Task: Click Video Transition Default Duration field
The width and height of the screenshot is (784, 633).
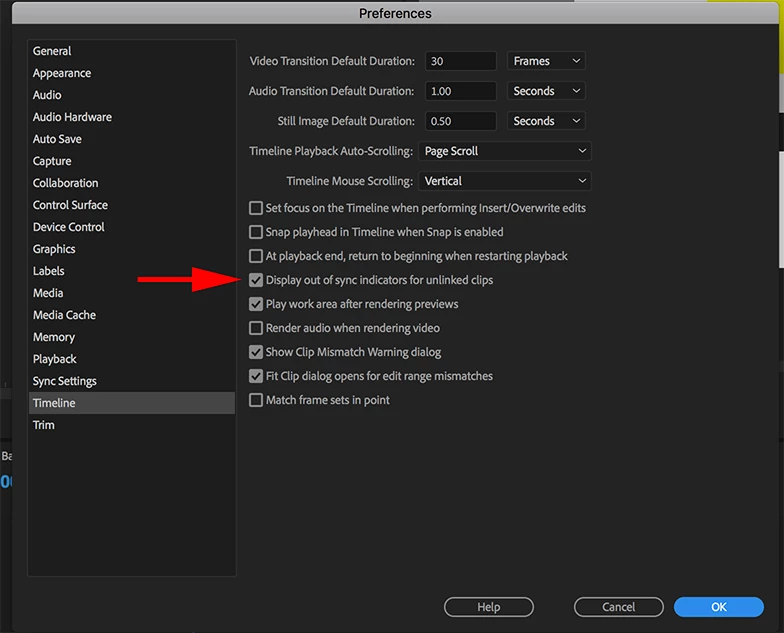Action: [460, 61]
